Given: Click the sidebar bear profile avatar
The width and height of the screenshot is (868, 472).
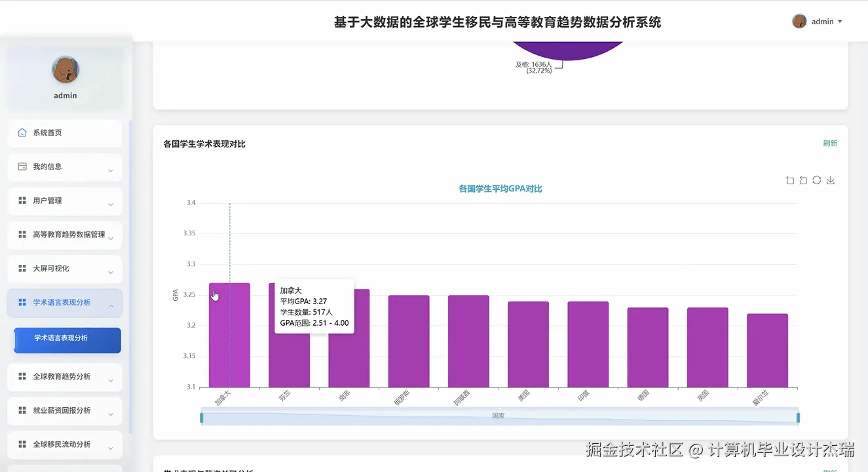Looking at the screenshot, I should point(66,69).
